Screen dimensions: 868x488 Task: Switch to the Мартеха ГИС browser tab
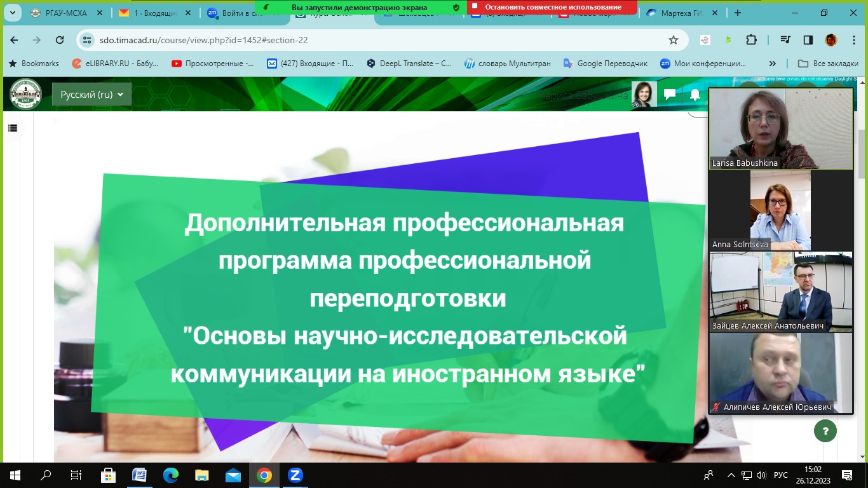coord(681,13)
